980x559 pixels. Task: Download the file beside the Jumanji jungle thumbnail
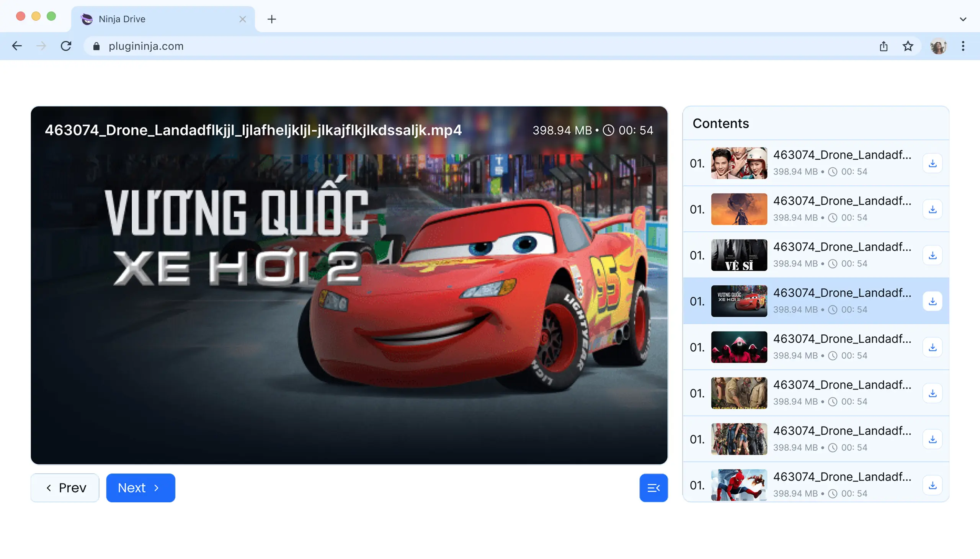click(933, 394)
